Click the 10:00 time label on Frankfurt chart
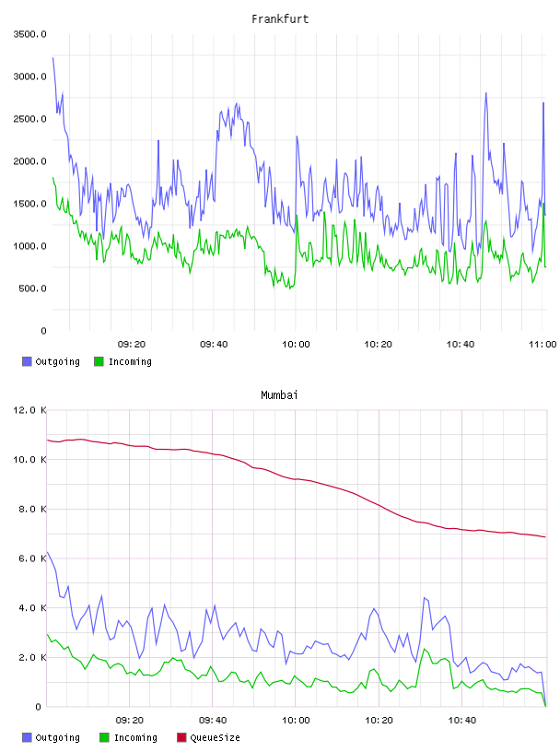This screenshot has height=752, width=560. pos(296,345)
